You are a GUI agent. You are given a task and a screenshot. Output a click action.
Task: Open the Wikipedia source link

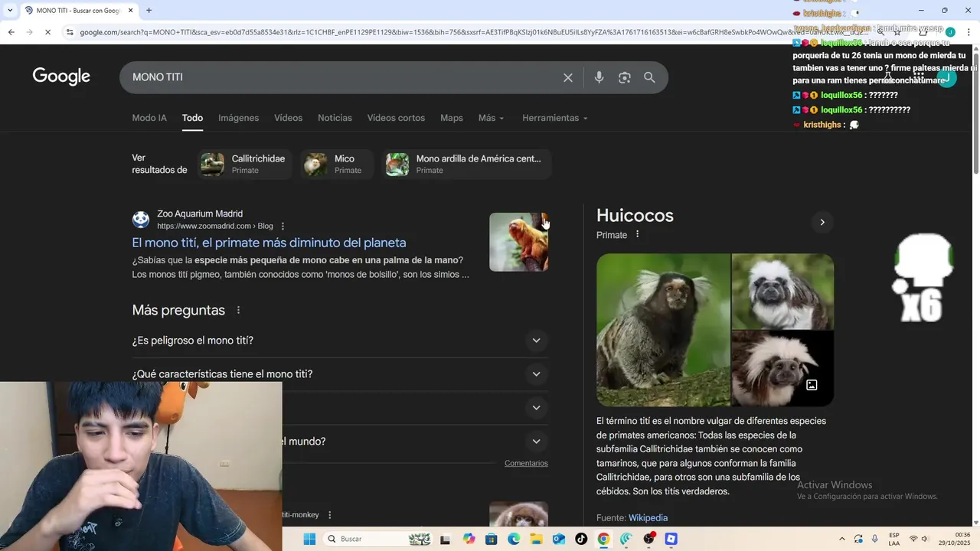click(x=648, y=518)
